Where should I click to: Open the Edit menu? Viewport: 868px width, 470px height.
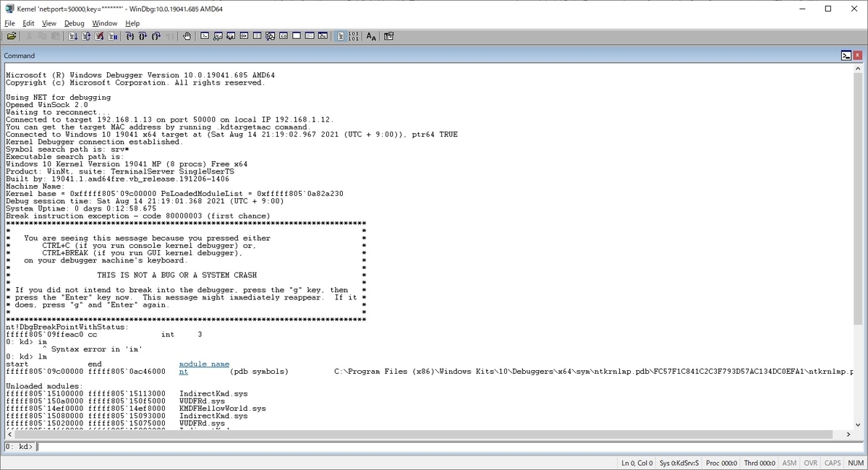[x=28, y=23]
